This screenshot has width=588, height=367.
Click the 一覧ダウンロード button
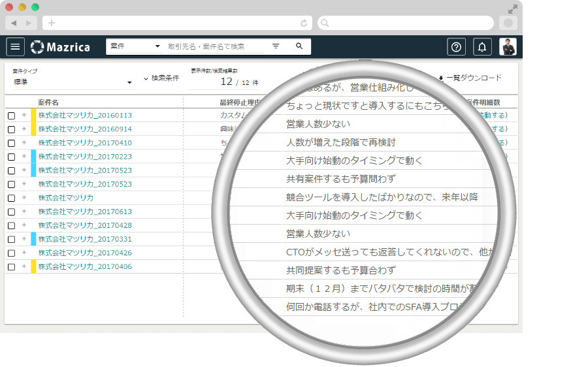[470, 78]
